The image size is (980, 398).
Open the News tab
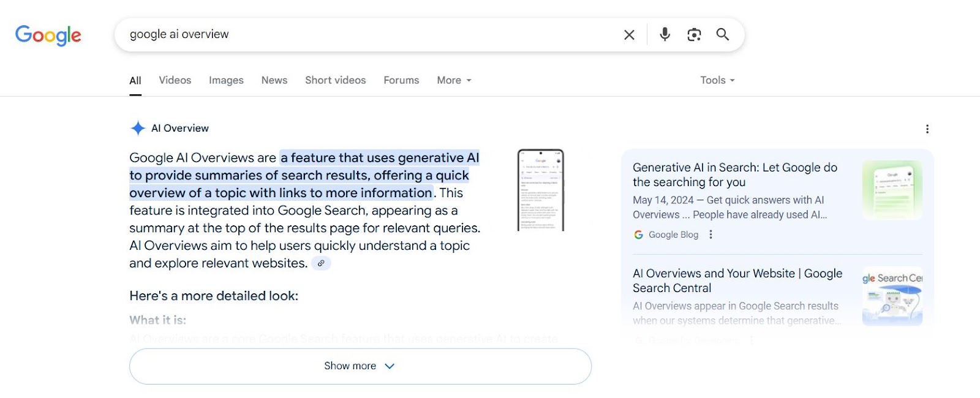[274, 80]
